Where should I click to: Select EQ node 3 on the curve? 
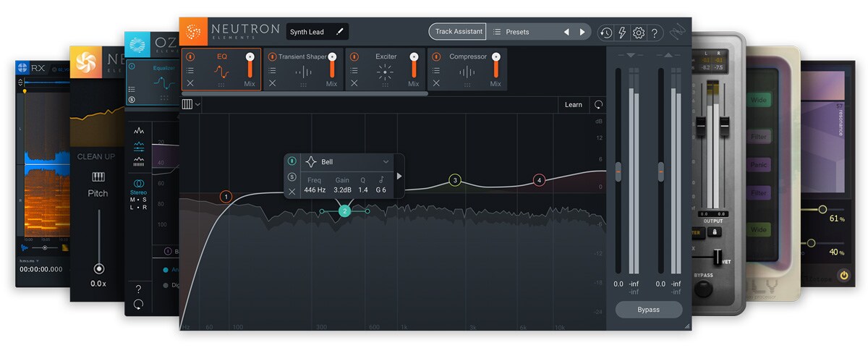(x=455, y=180)
